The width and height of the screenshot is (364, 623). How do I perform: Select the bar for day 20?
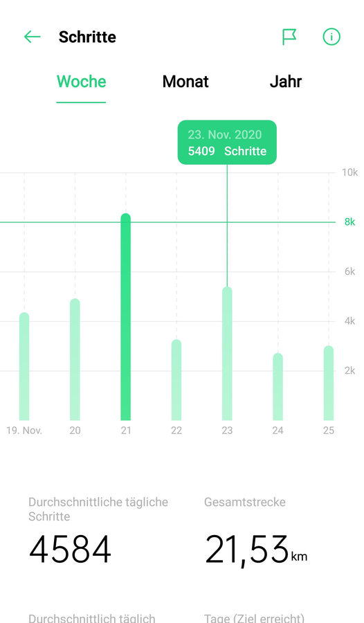point(75,359)
